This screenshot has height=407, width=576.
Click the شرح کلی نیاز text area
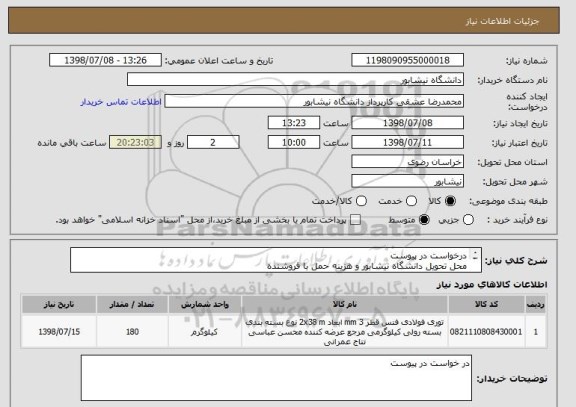276,260
